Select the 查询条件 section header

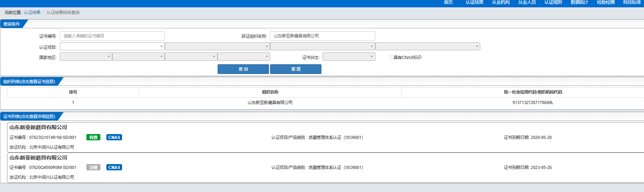12,24
